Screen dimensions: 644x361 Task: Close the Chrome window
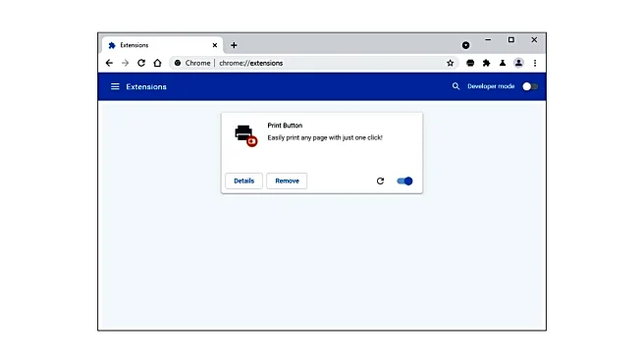534,40
